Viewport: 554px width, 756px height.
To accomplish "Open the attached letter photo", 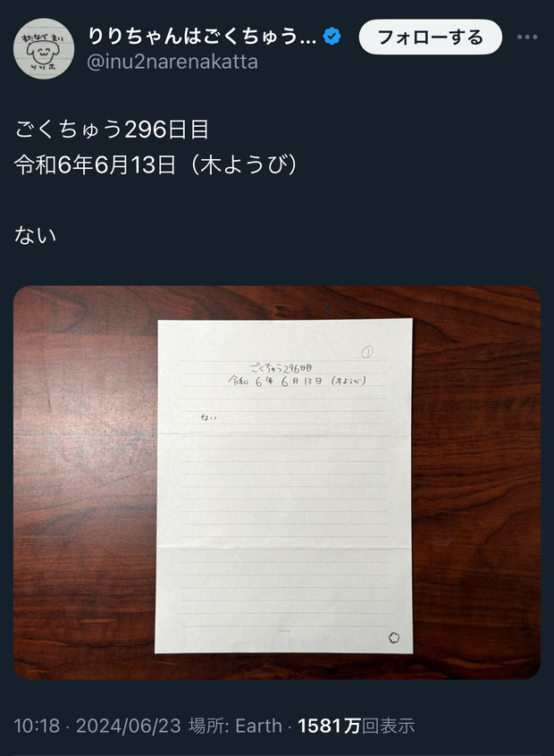I will pyautogui.click(x=277, y=483).
